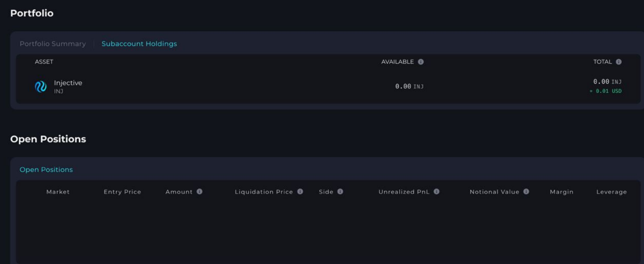Open the Unrealized PnL info tooltip
The height and width of the screenshot is (264, 644).
[437, 192]
